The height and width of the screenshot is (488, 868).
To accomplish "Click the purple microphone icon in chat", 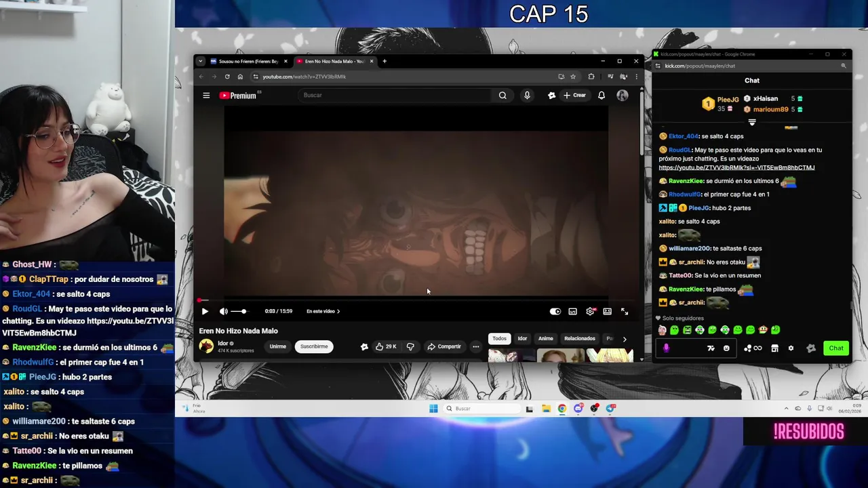I will pyautogui.click(x=666, y=348).
